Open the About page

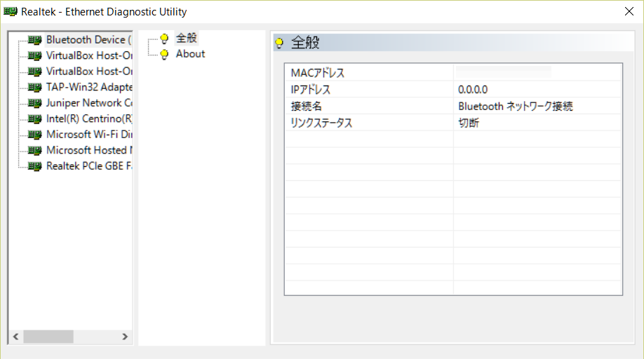pyautogui.click(x=190, y=54)
